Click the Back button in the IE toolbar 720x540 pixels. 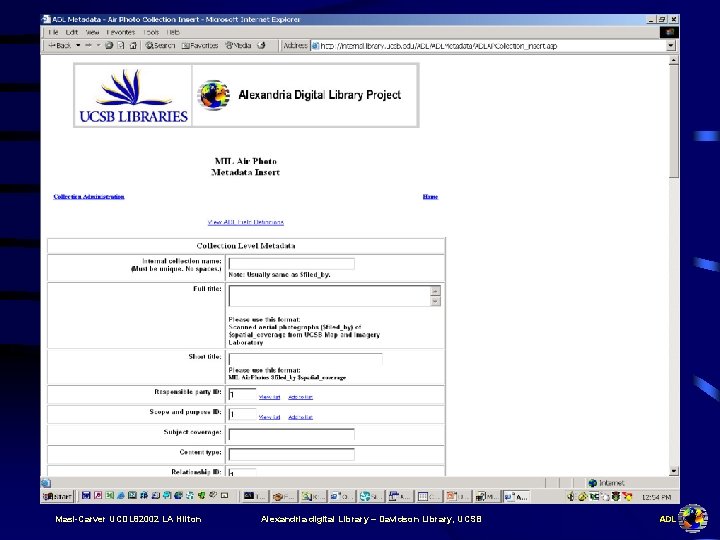point(60,45)
